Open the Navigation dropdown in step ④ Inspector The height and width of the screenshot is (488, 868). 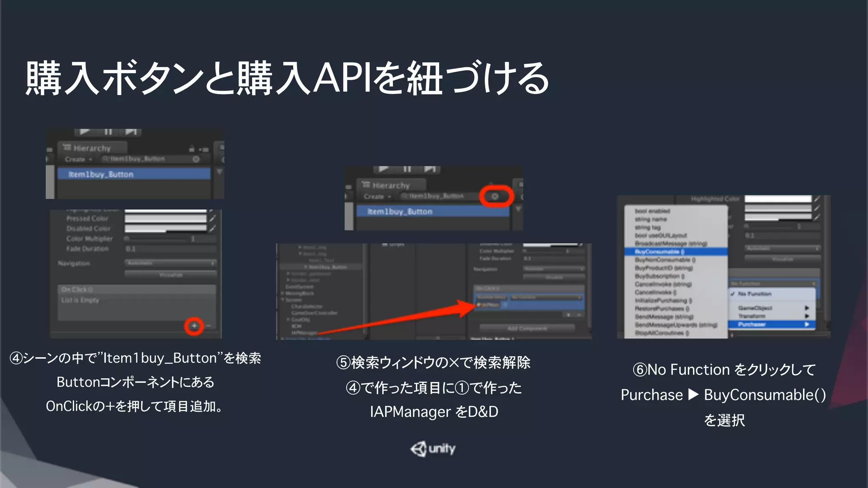point(170,263)
